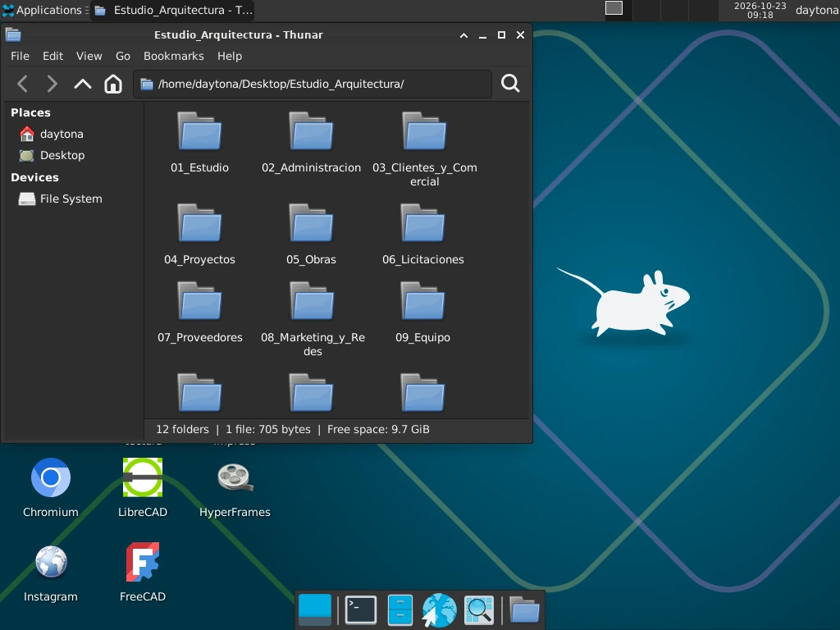The width and height of the screenshot is (840, 630).
Task: Select the LibreCAD desktop icon
Action: (143, 487)
